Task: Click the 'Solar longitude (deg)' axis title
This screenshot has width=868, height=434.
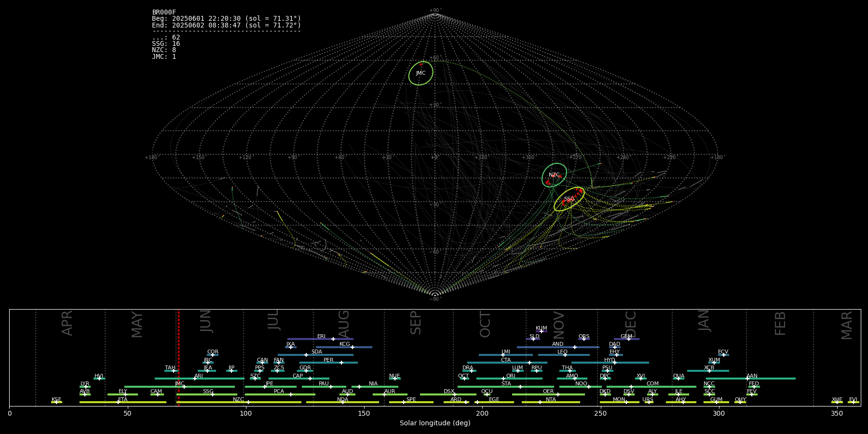Action: 435,423
